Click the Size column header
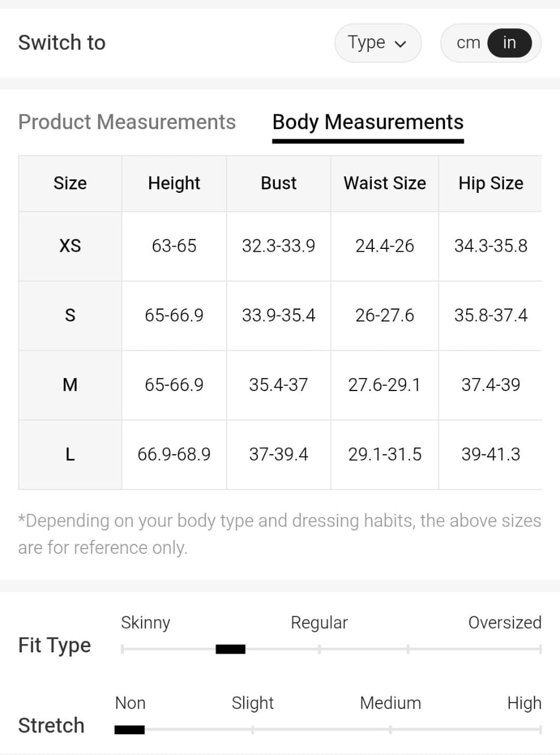560x755 pixels. [x=70, y=183]
